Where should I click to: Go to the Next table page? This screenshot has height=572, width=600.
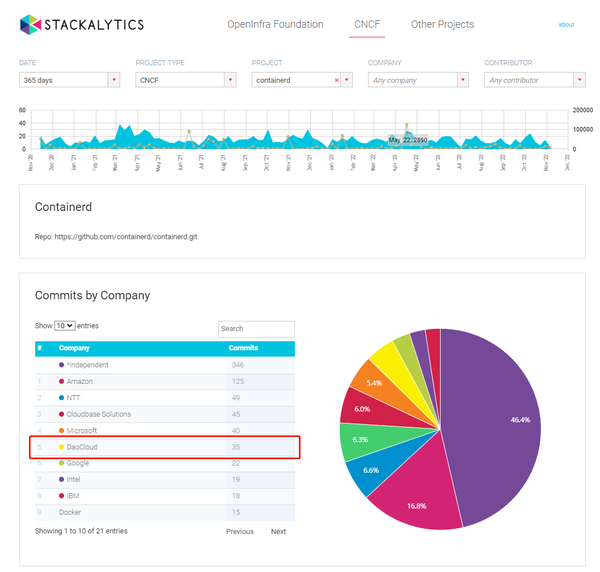[278, 531]
